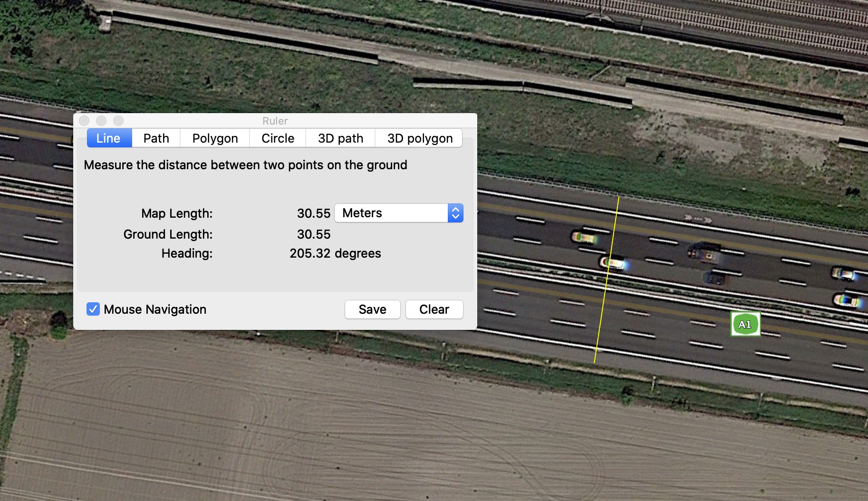
Task: Close the Ruler window
Action: coord(84,121)
